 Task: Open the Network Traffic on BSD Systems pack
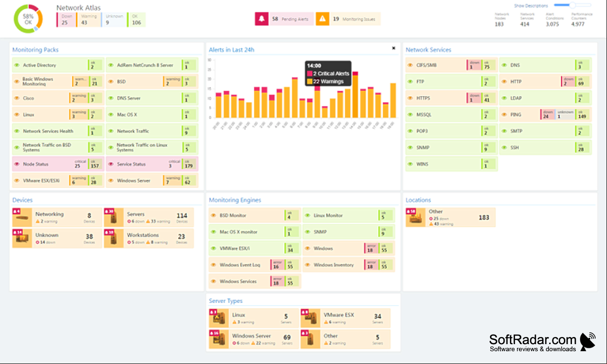[58, 148]
